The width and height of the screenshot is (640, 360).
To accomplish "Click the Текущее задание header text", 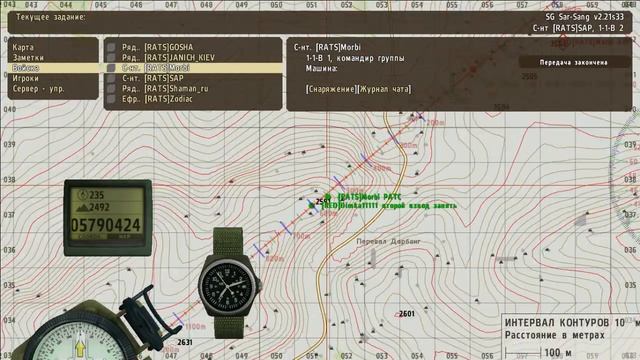I will [51, 17].
